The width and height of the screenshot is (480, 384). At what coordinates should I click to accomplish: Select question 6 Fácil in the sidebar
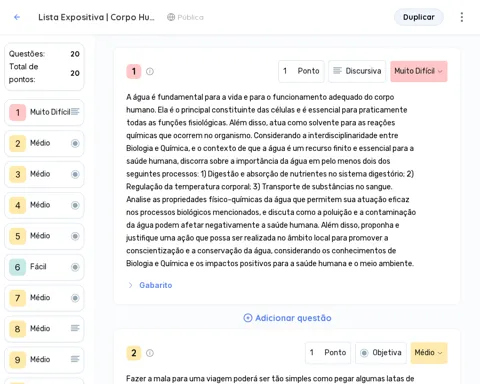tap(44, 267)
